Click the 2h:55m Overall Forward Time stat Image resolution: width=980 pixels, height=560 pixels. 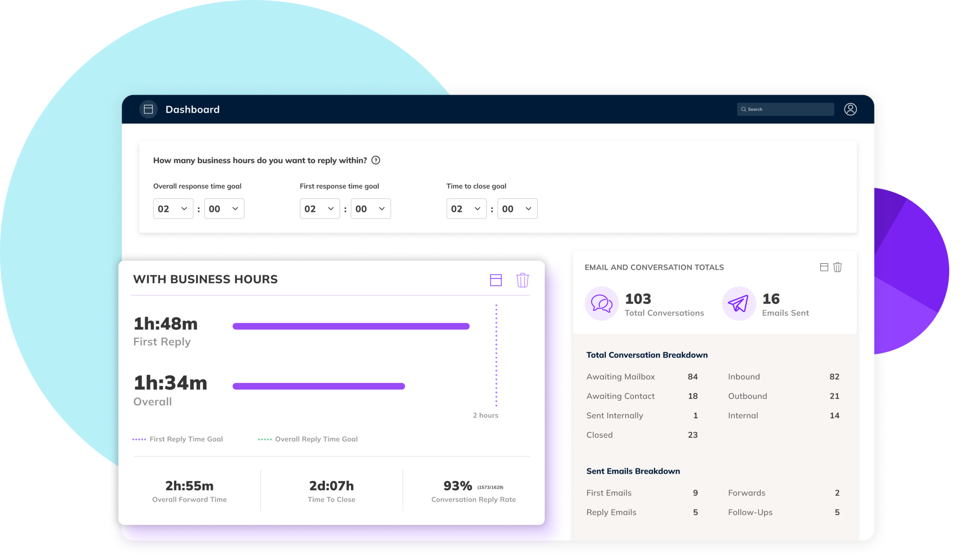(190, 492)
